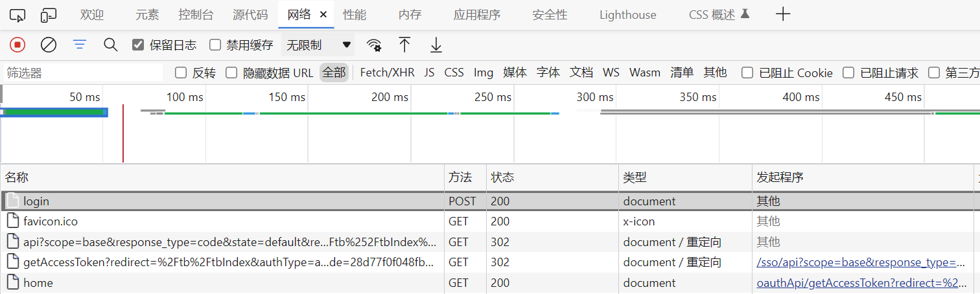Click the export HAR download arrow
Viewport: 980px width, 294px height.
436,45
